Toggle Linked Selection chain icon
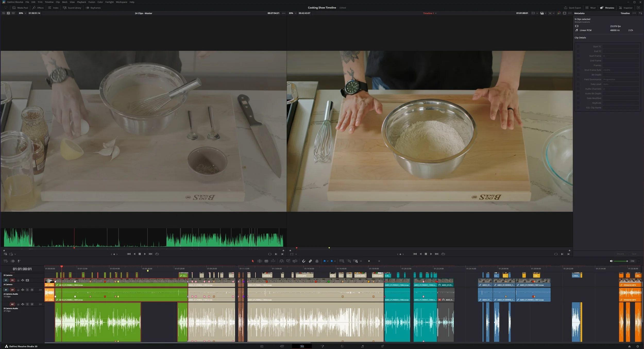 click(310, 261)
